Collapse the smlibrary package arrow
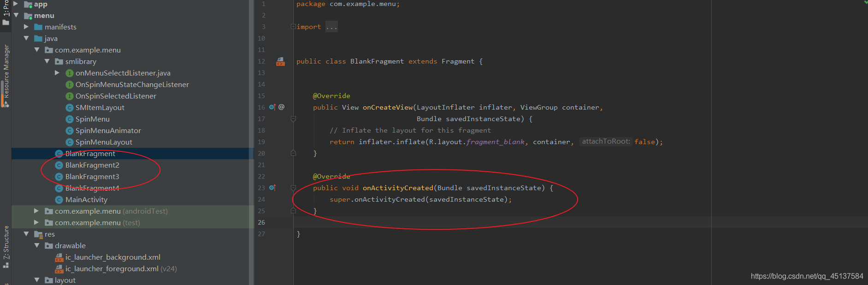 47,61
